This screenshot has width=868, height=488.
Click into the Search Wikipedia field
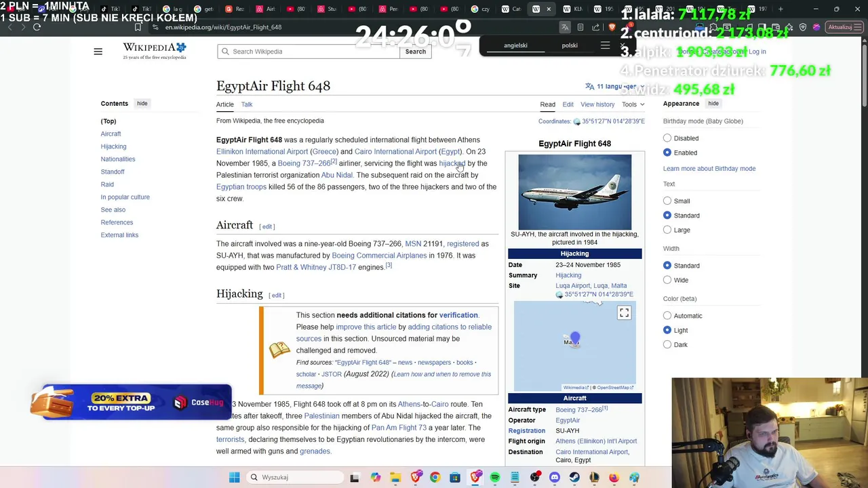[x=309, y=52]
